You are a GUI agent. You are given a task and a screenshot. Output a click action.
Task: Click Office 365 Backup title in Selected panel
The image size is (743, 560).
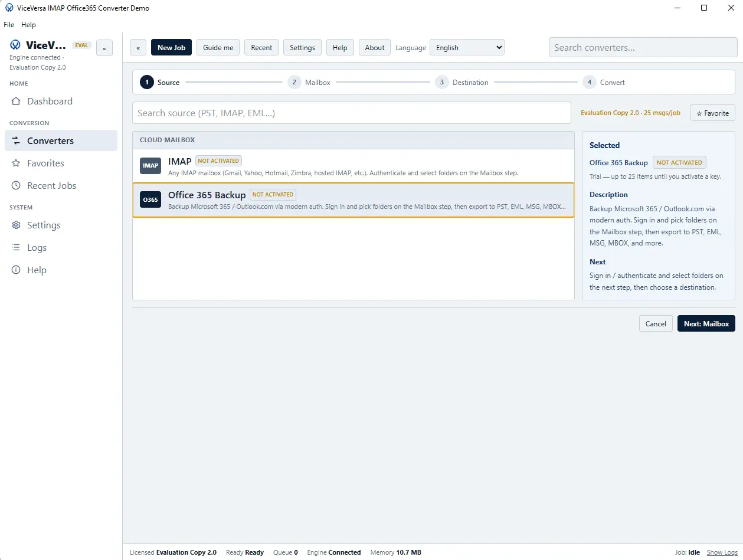[618, 163]
